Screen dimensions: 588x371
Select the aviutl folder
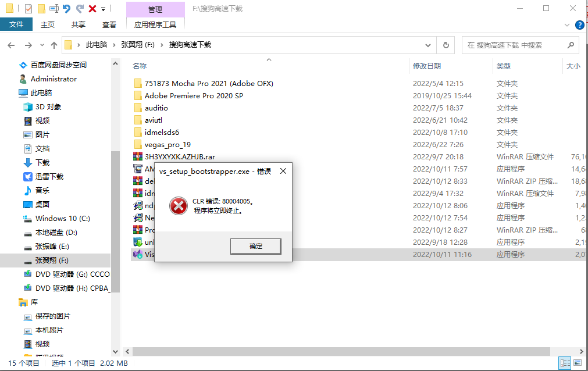[154, 120]
